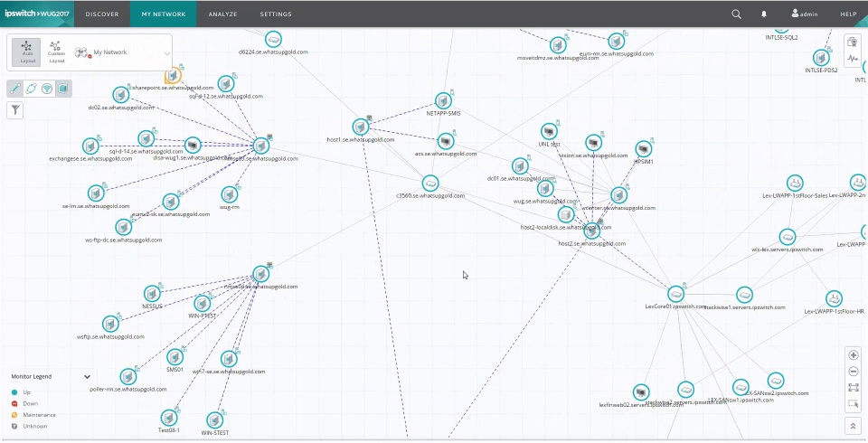Select the sql-d-12.se.whatsupgold.com node

pos(225,83)
